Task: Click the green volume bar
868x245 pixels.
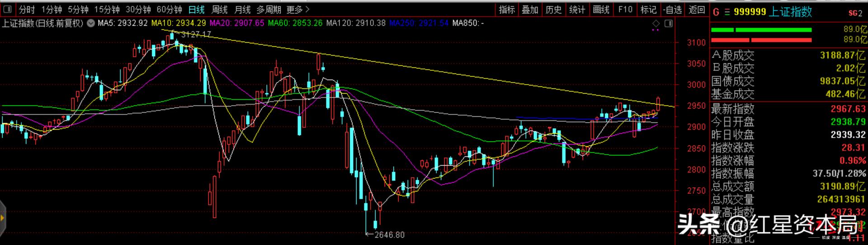Action: 761,30
